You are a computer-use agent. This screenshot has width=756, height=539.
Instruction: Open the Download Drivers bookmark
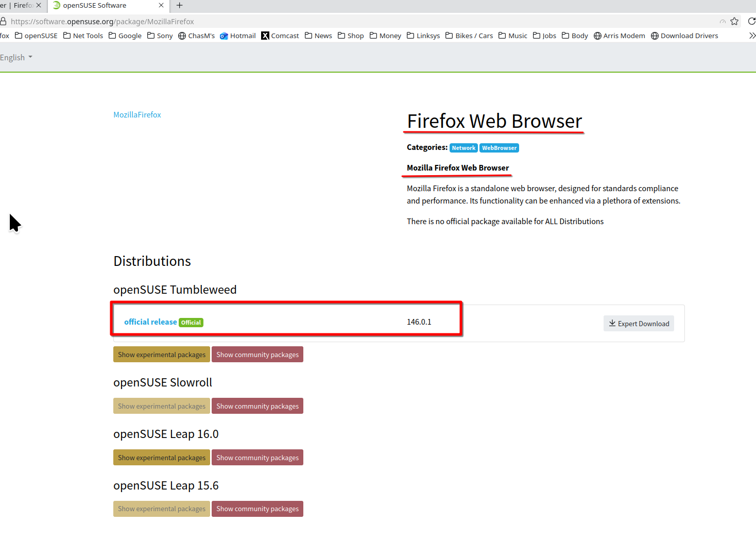click(x=684, y=36)
